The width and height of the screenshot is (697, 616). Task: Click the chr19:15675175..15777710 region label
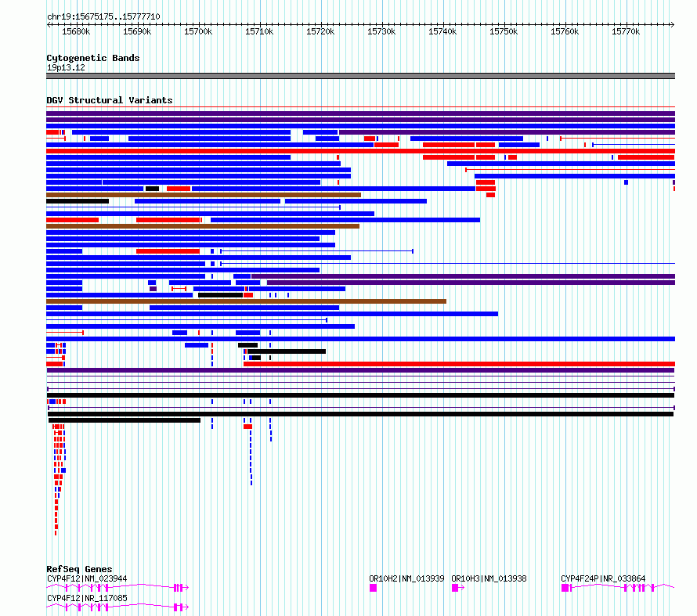coord(103,17)
